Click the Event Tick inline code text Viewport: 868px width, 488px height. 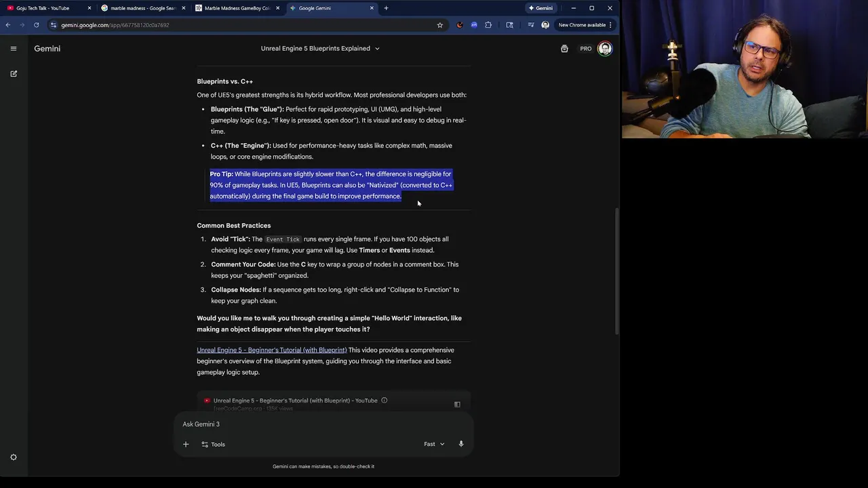(x=283, y=239)
